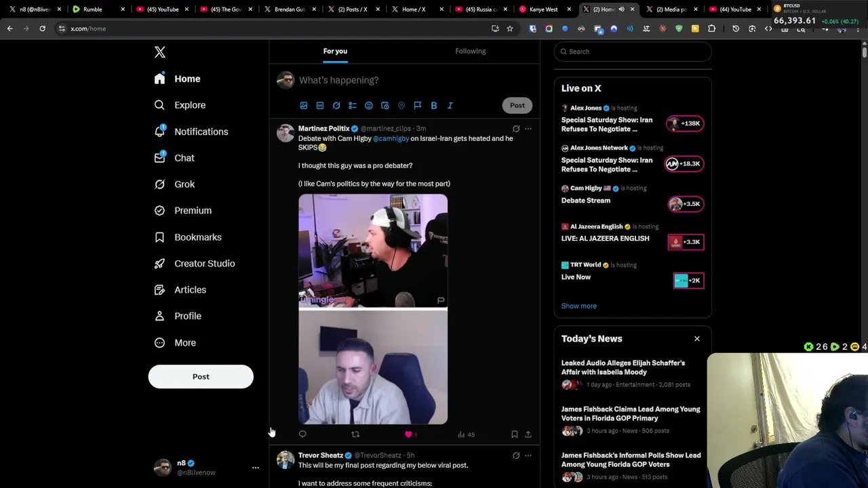Add a GIF to the new post
The width and height of the screenshot is (868, 488).
point(320,106)
